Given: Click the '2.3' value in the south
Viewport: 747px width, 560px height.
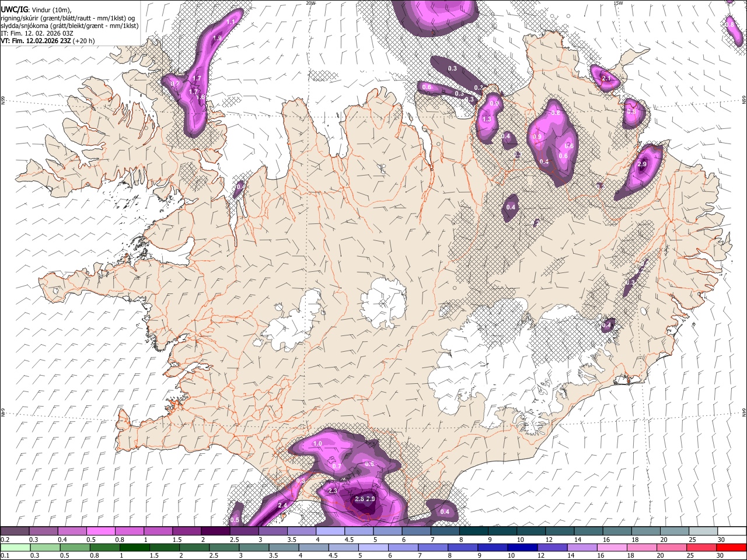Looking at the screenshot, I should (333, 491).
